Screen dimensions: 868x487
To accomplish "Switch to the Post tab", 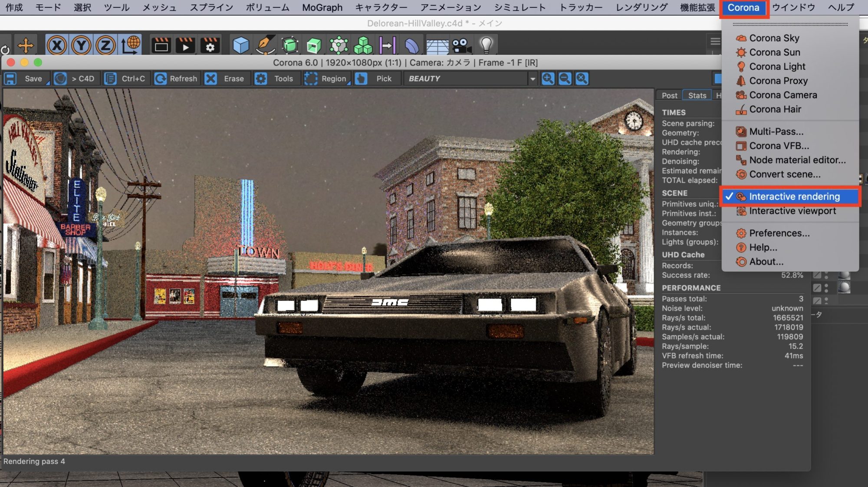I will coord(669,95).
